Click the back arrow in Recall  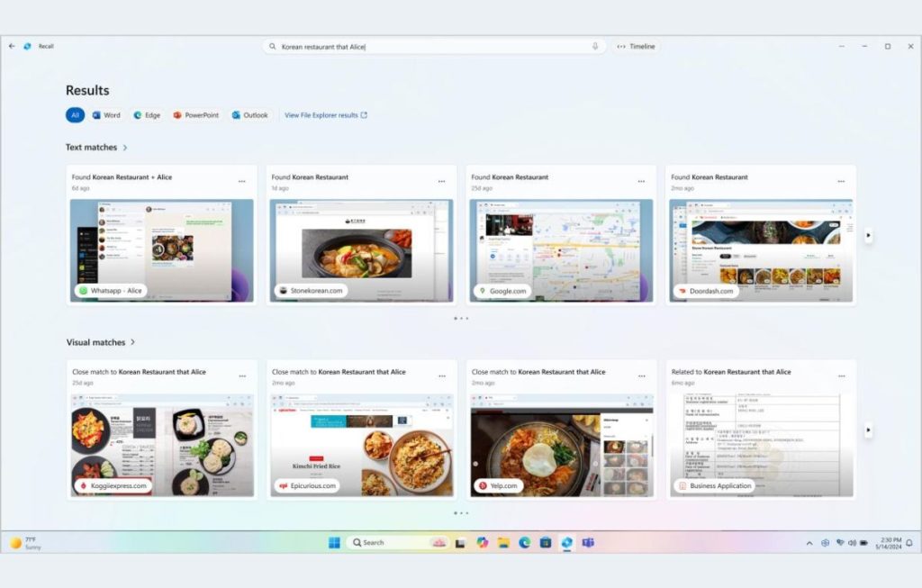coord(12,46)
